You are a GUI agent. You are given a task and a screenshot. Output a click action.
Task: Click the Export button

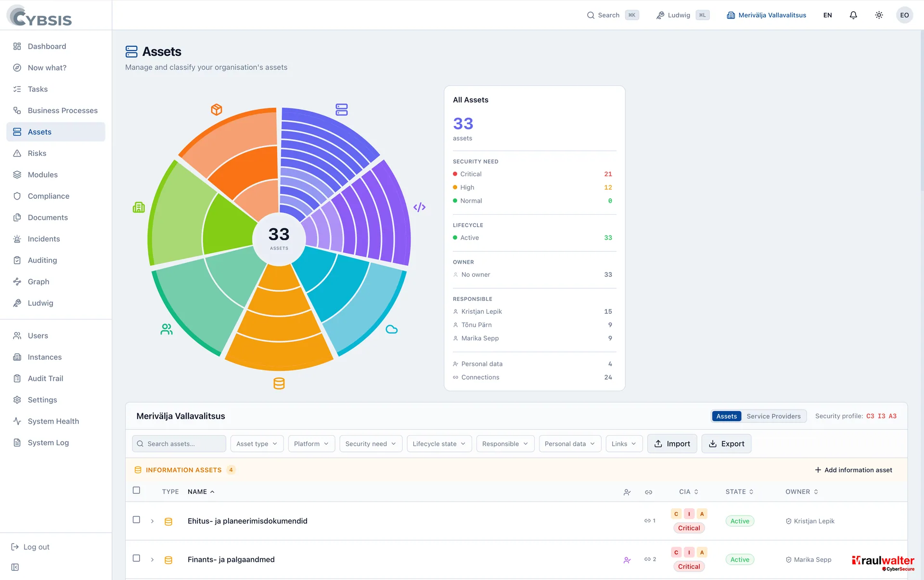click(726, 444)
